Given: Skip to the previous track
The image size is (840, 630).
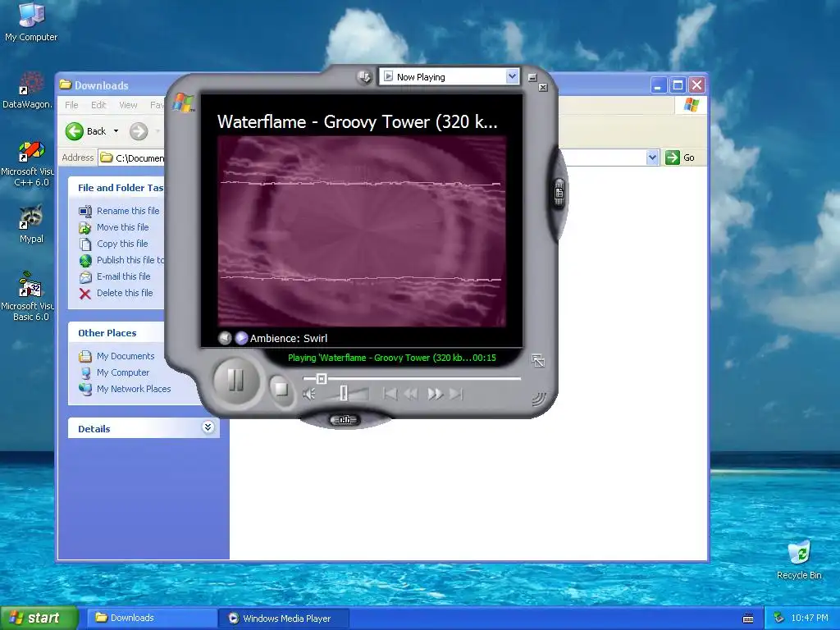Looking at the screenshot, I should [x=390, y=395].
